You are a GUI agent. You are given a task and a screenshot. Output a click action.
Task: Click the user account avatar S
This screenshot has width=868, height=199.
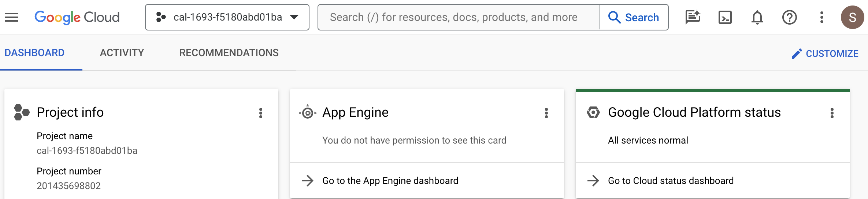[852, 17]
